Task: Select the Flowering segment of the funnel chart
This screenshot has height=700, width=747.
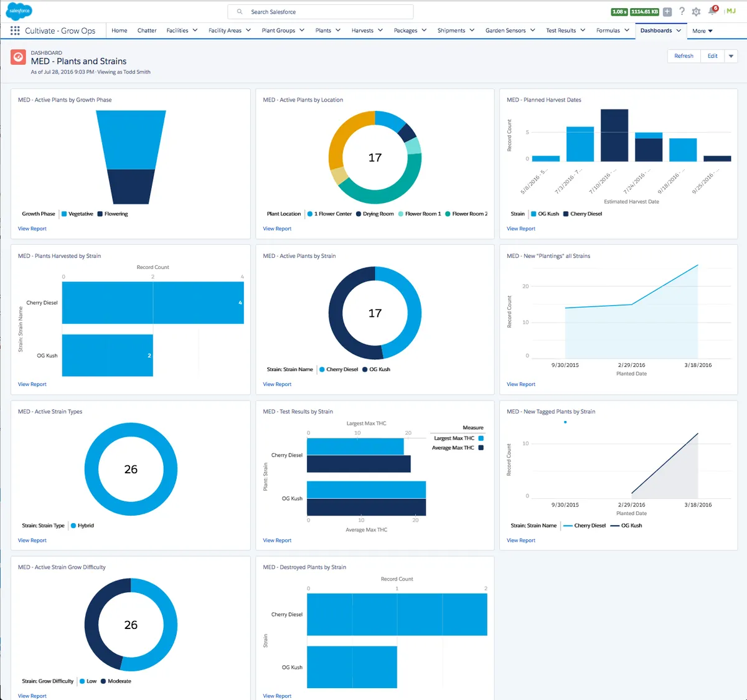Action: pos(131,187)
